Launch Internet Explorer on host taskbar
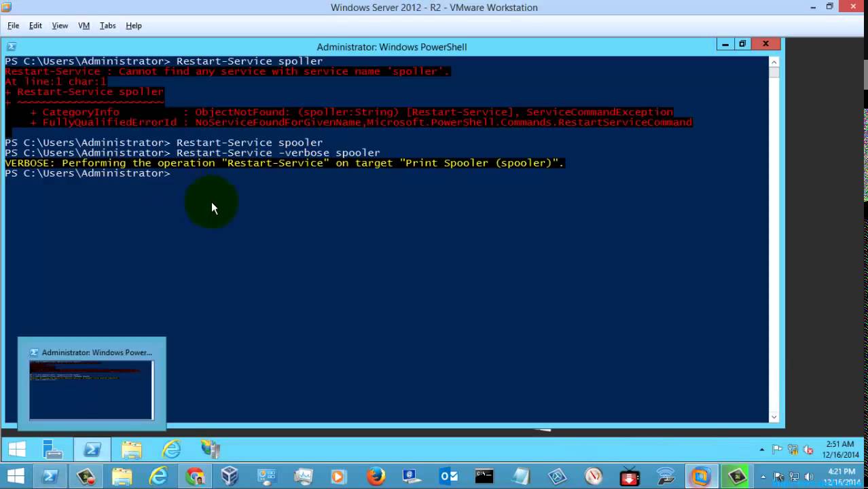868x489 pixels. 158,477
